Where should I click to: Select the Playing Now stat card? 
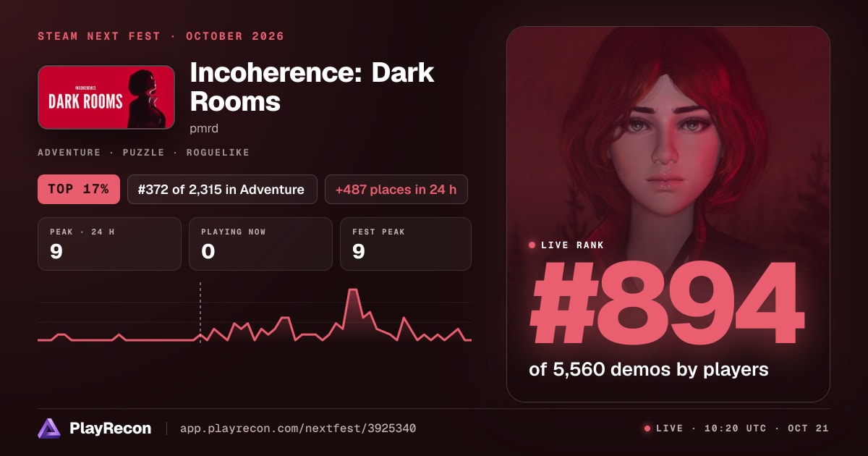click(x=260, y=244)
